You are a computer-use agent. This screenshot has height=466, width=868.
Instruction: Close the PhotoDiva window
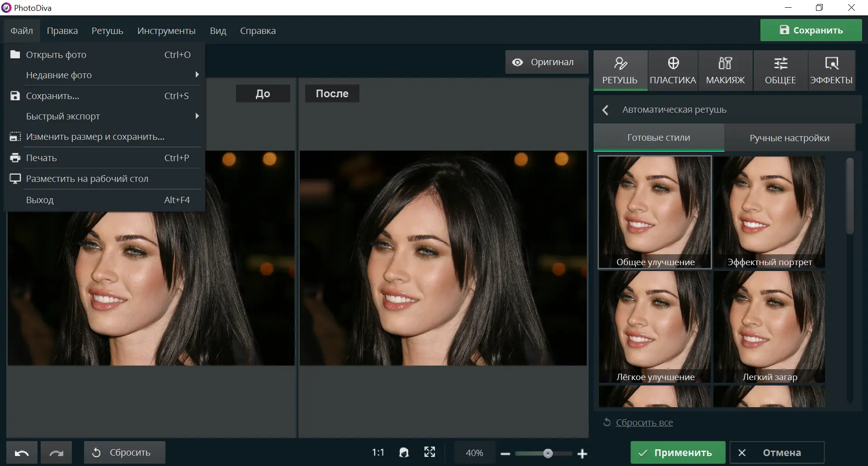(x=851, y=8)
